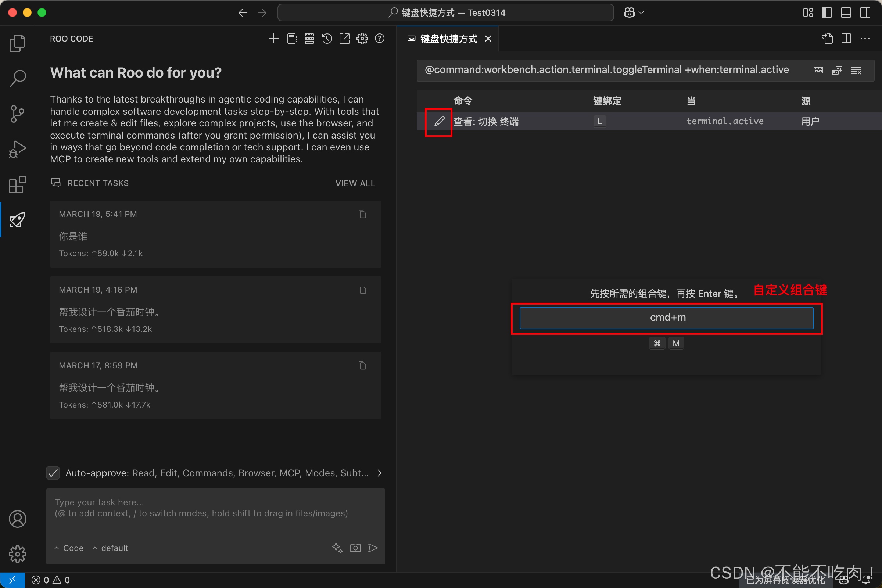The image size is (882, 588).
Task: Open Source Control view
Action: 17,114
